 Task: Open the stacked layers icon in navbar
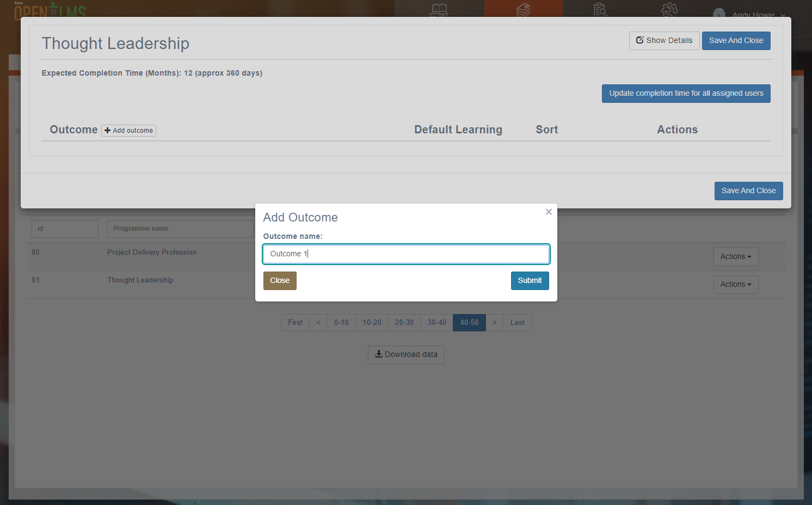point(524,10)
